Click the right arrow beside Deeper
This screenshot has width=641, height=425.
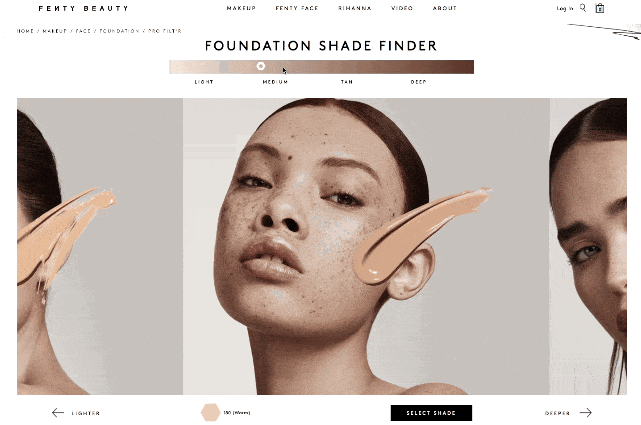pos(585,413)
